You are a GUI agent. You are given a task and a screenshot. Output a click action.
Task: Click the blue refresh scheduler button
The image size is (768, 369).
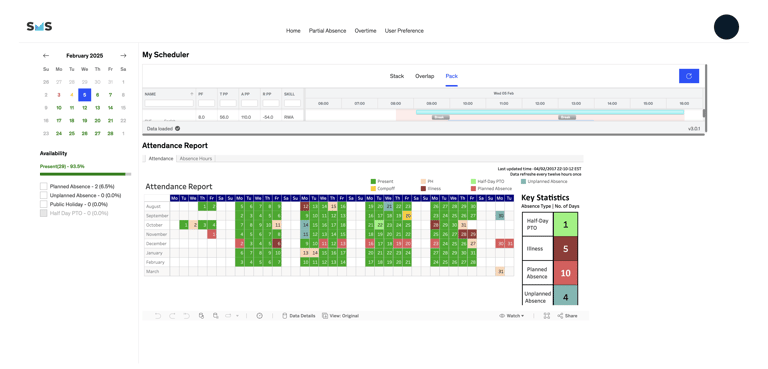point(689,76)
